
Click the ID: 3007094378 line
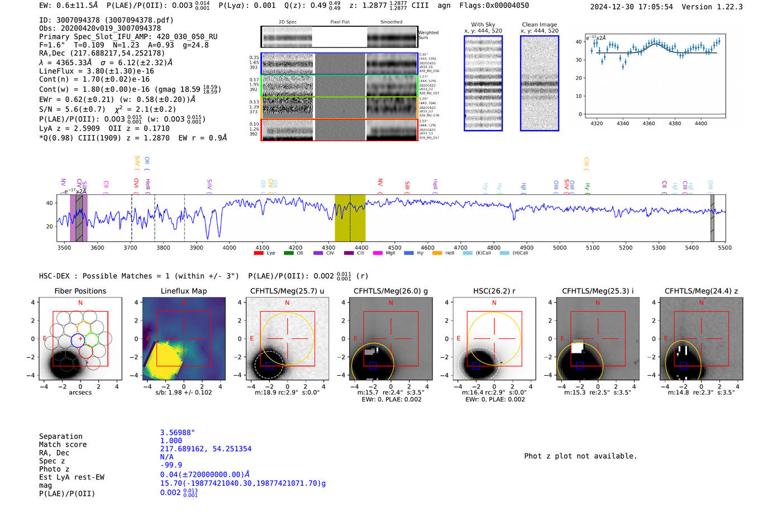106,20
